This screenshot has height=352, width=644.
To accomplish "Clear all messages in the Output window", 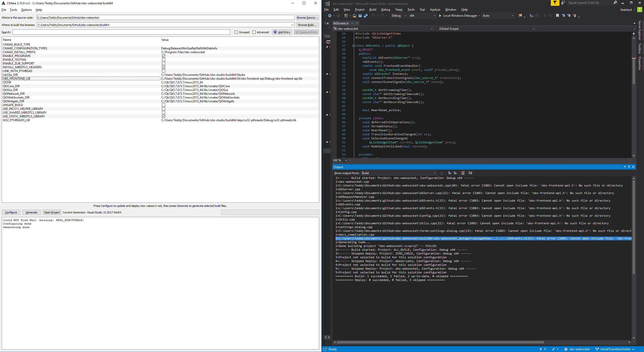I will coord(463,173).
